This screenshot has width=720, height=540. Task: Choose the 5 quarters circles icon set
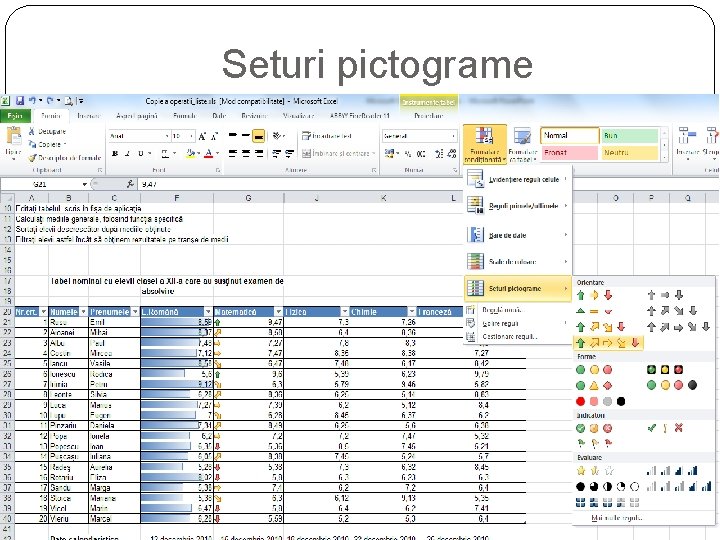[x=608, y=486]
